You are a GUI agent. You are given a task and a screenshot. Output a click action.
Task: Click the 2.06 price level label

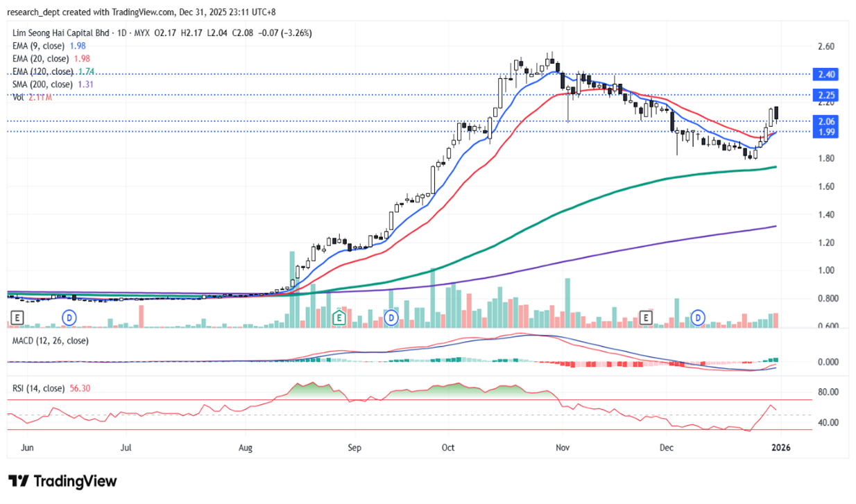coord(828,121)
